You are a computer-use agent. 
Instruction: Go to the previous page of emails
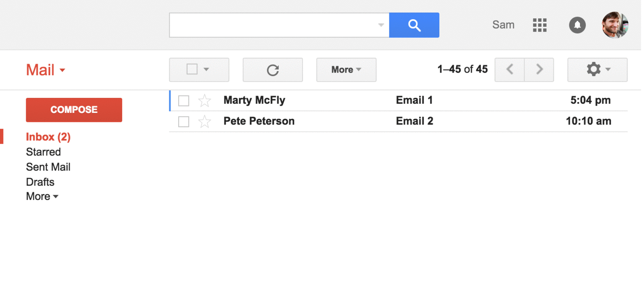click(509, 70)
